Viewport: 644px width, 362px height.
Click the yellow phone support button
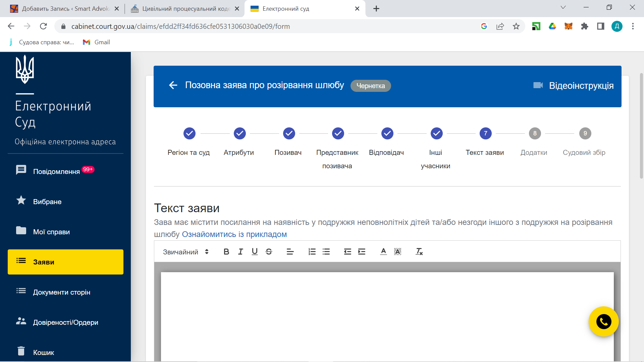pos(603,321)
